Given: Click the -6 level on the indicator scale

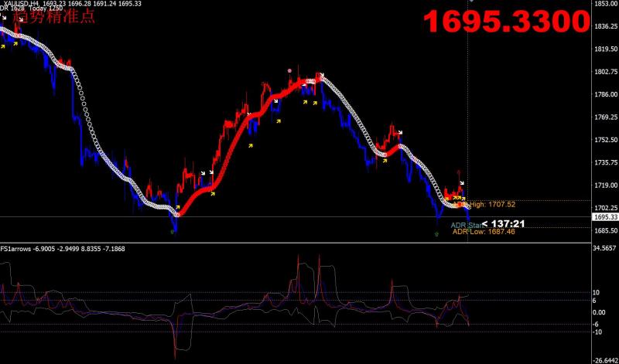Looking at the screenshot, I should [x=597, y=324].
